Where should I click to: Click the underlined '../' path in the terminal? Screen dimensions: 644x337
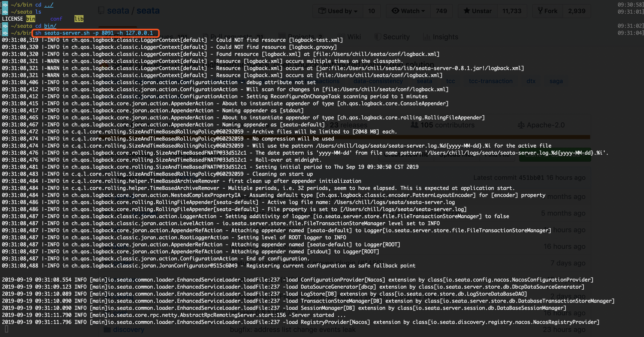coord(49,5)
